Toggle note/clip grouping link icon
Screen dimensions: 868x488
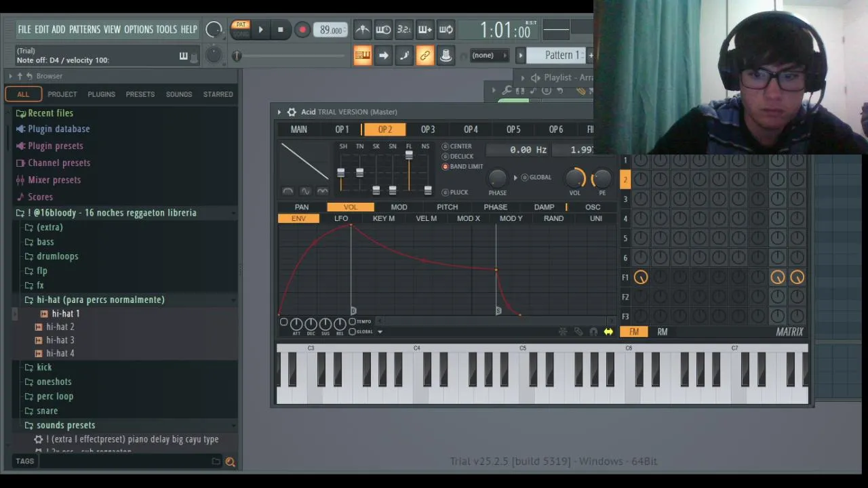click(x=425, y=56)
